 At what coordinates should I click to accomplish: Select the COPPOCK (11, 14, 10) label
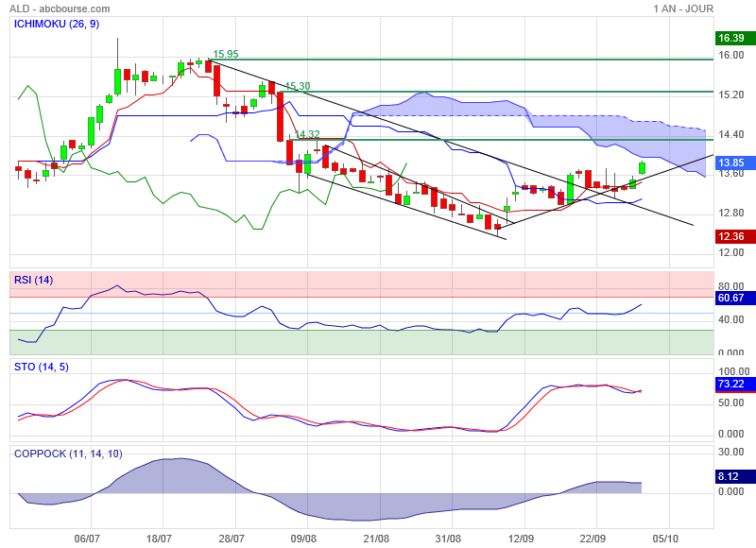[68, 454]
